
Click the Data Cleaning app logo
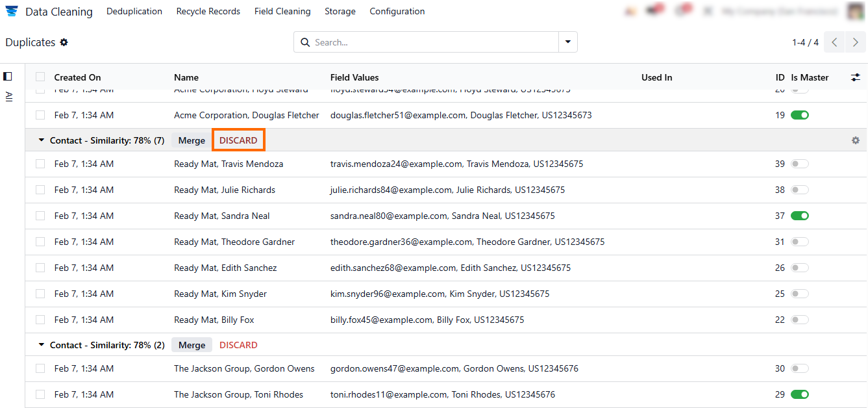[x=12, y=11]
